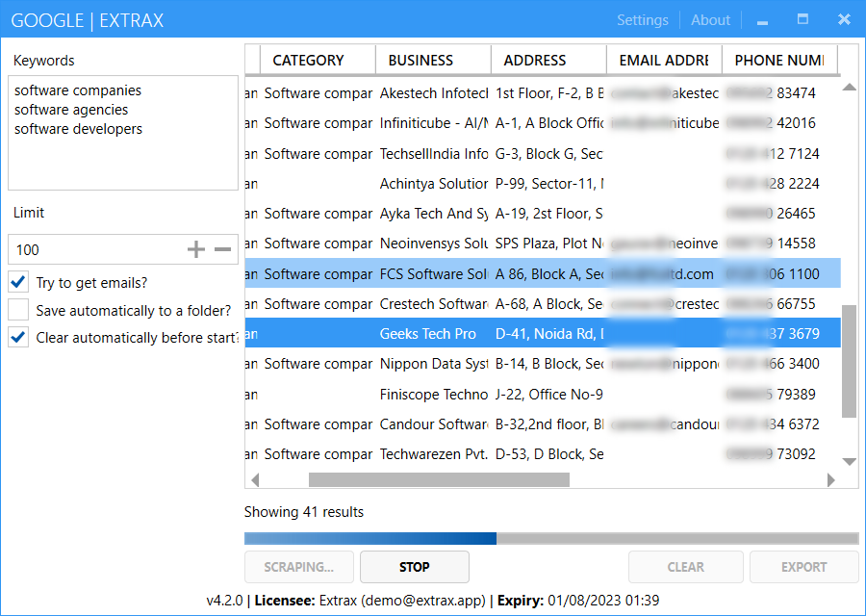This screenshot has width=866, height=616.
Task: Select the Ayka Tech And Sys row
Action: 543,214
